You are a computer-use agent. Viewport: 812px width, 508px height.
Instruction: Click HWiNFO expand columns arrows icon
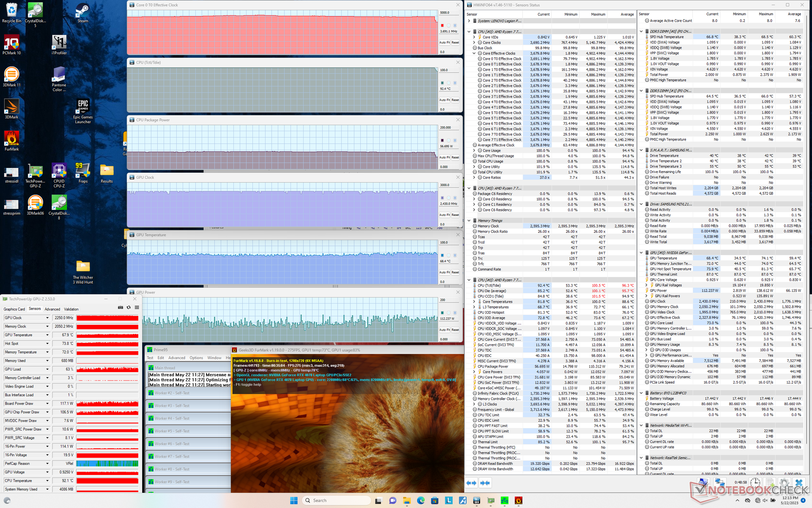point(471,483)
